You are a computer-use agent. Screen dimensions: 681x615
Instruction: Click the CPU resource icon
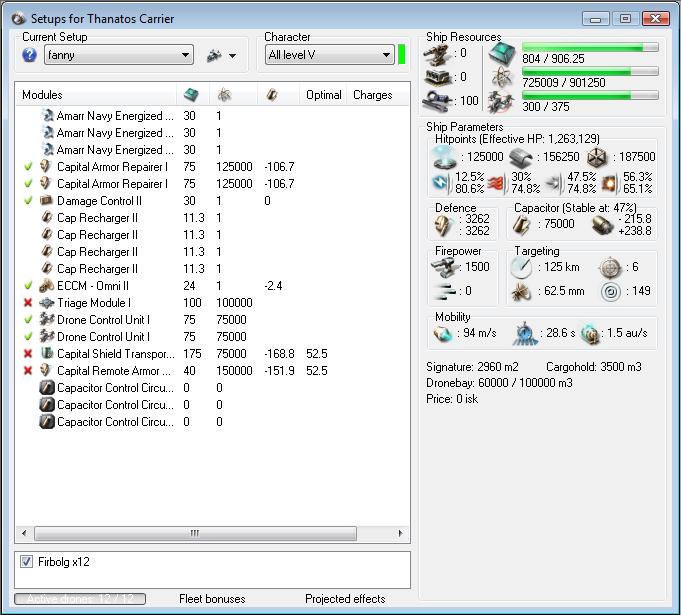tap(502, 54)
